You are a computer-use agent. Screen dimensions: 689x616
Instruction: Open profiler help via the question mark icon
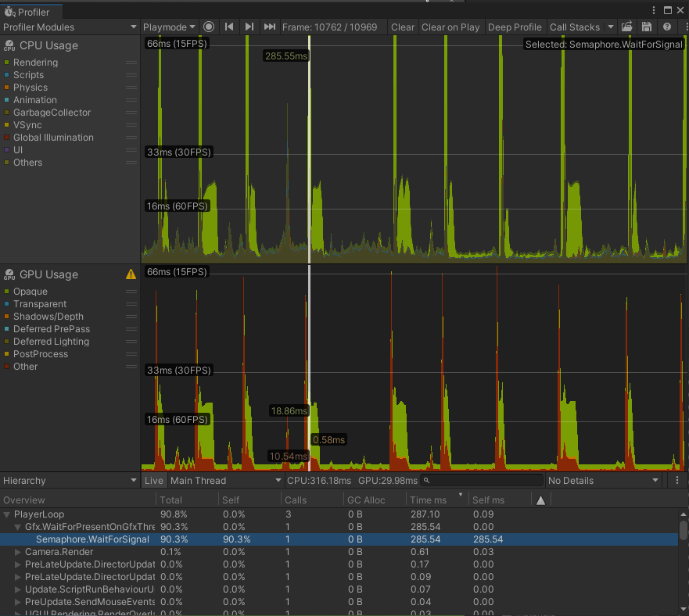pyautogui.click(x=668, y=27)
